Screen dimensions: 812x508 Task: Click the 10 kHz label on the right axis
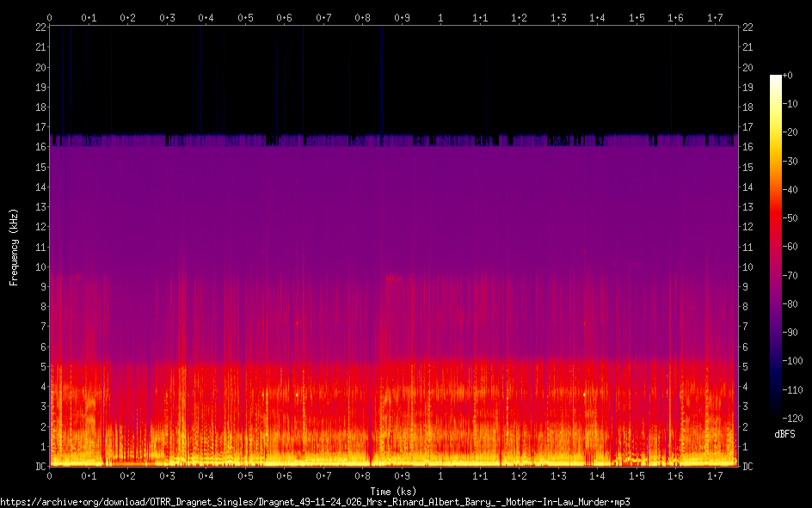pyautogui.click(x=748, y=267)
